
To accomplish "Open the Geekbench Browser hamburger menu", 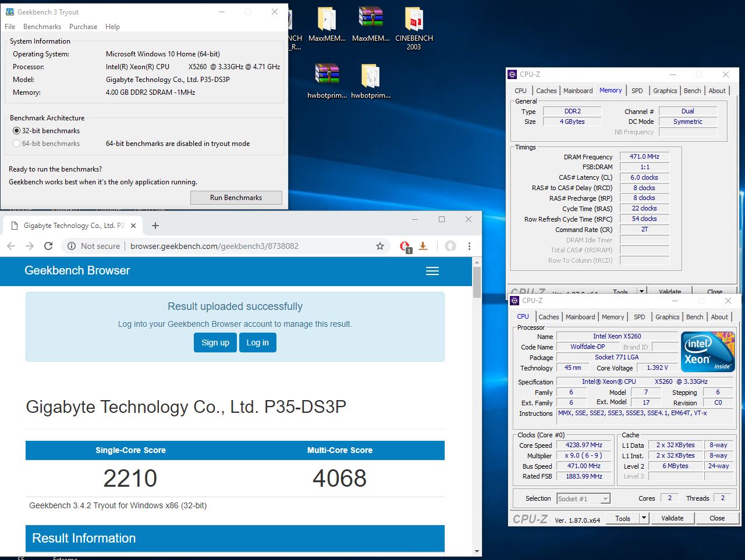I will (432, 271).
